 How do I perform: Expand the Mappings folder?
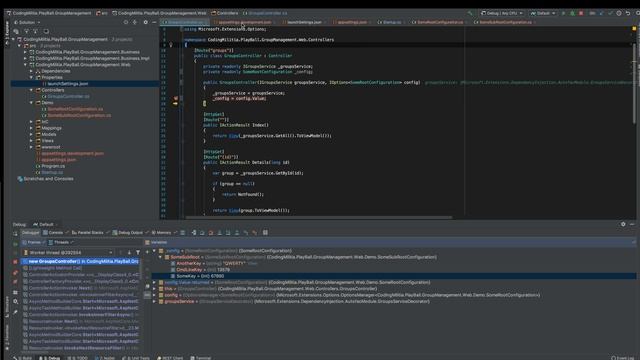click(31, 128)
